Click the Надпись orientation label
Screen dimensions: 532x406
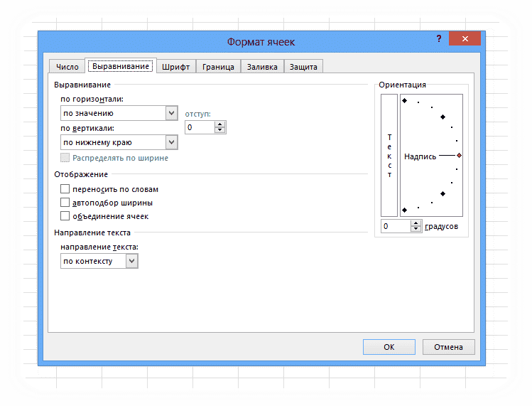[x=420, y=156]
